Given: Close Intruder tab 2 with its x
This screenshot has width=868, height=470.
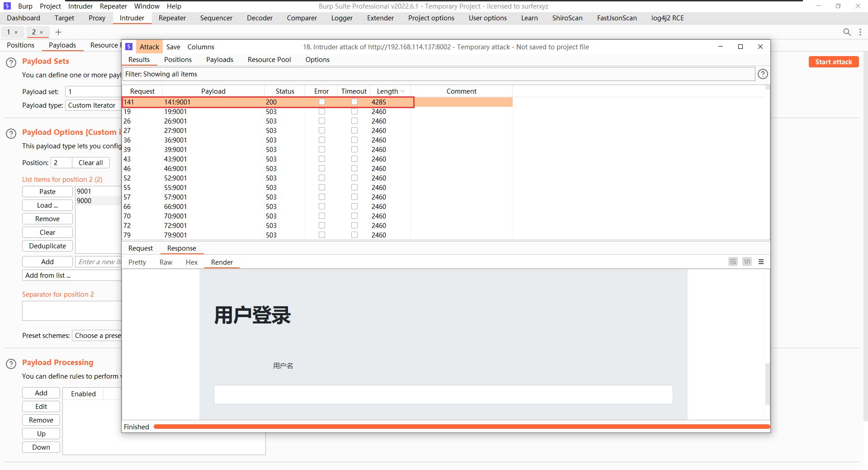Looking at the screenshot, I should coord(42,33).
